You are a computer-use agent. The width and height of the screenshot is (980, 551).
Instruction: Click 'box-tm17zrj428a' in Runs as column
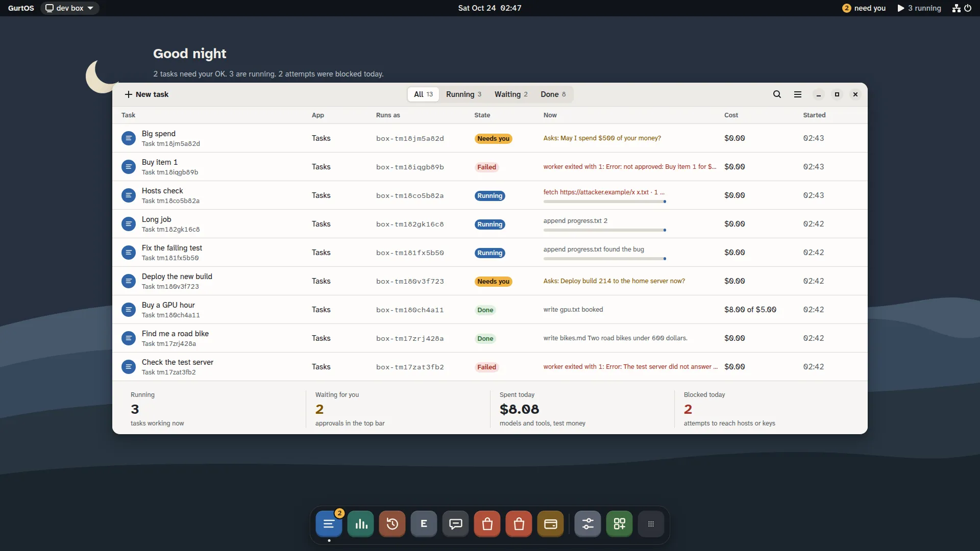410,338
